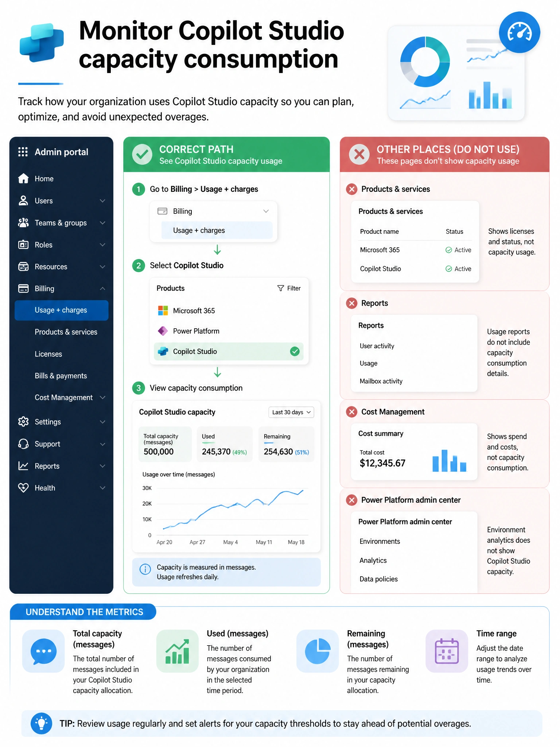
Task: Click the Health heart icon
Action: 23,488
